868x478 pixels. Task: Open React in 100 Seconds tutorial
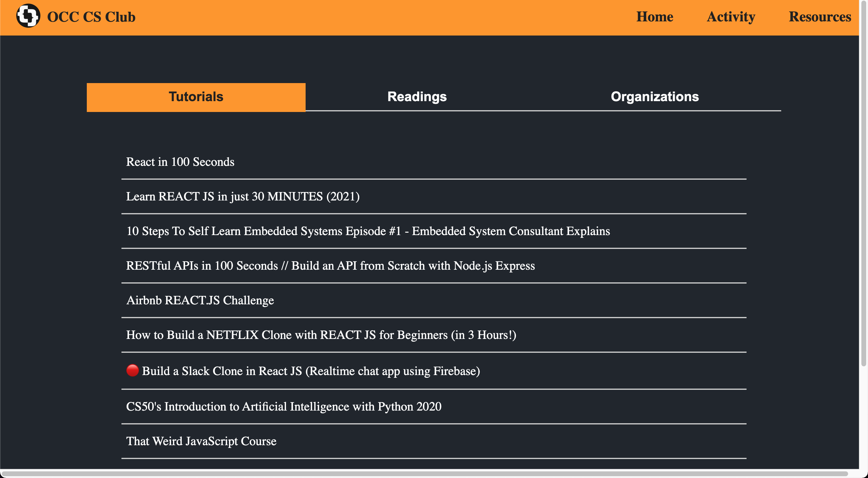pos(180,162)
